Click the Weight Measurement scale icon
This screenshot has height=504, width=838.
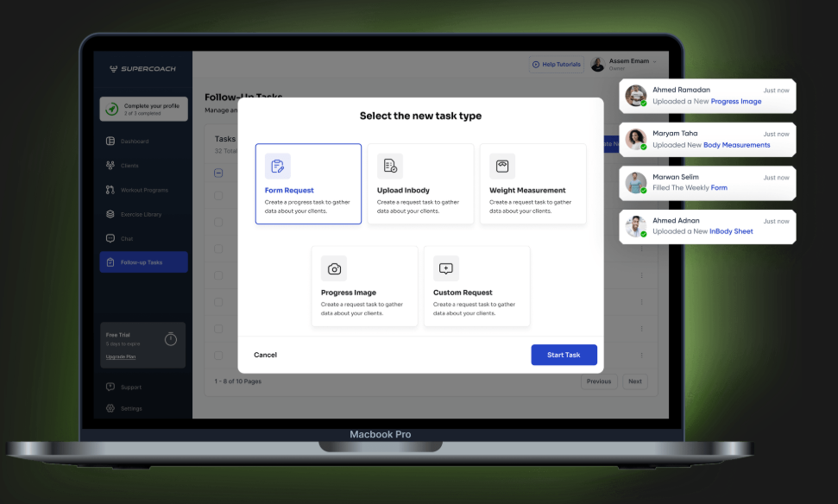click(502, 167)
